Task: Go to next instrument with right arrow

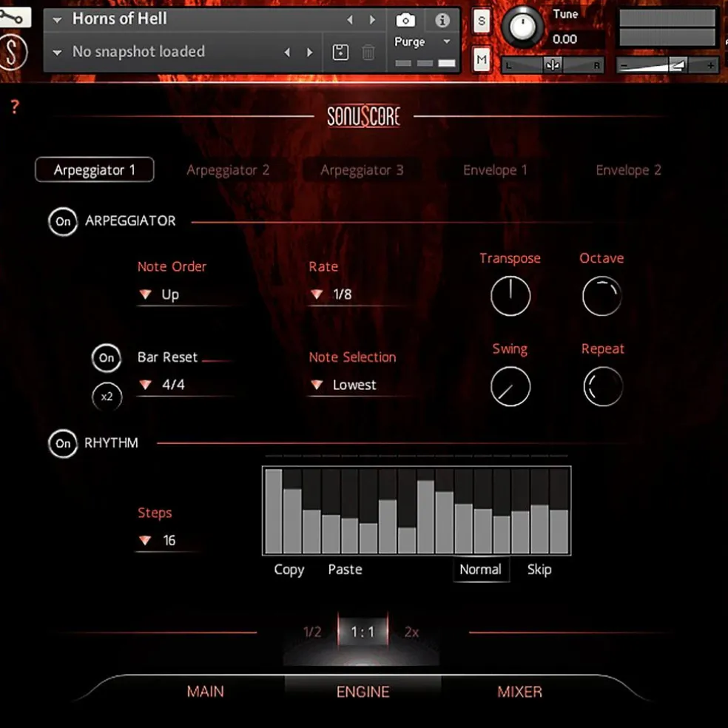Action: [372, 19]
